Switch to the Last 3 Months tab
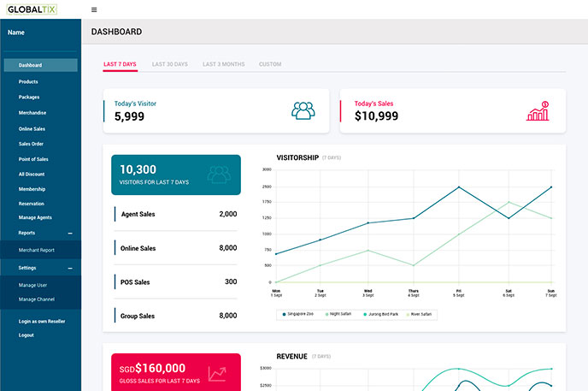Image resolution: width=588 pixels, height=391 pixels. [224, 64]
